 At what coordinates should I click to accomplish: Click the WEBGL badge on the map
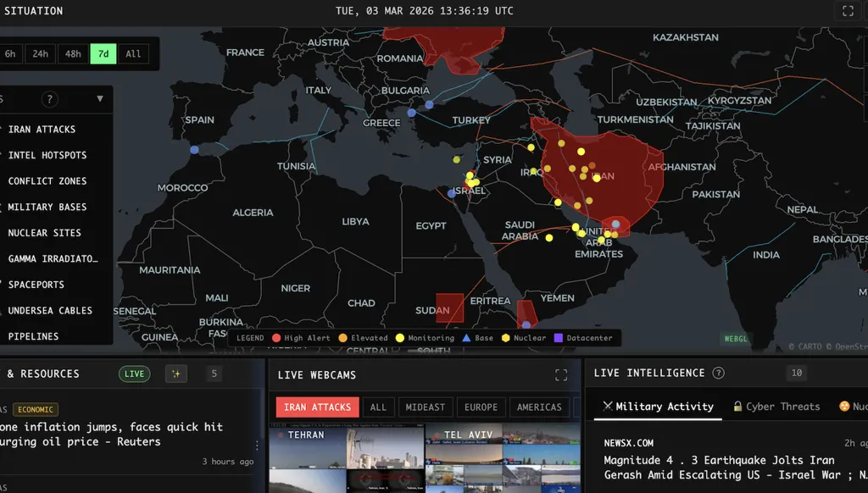[734, 338]
